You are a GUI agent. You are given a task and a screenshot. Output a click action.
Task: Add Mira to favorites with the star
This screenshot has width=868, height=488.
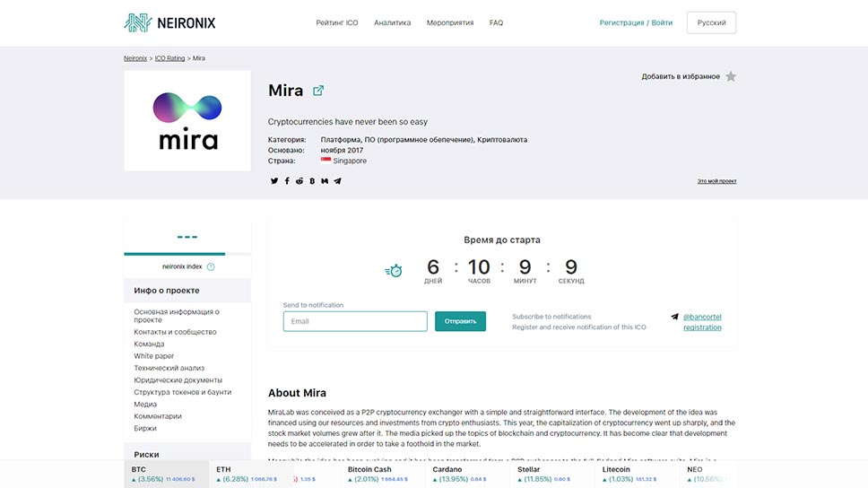click(731, 76)
